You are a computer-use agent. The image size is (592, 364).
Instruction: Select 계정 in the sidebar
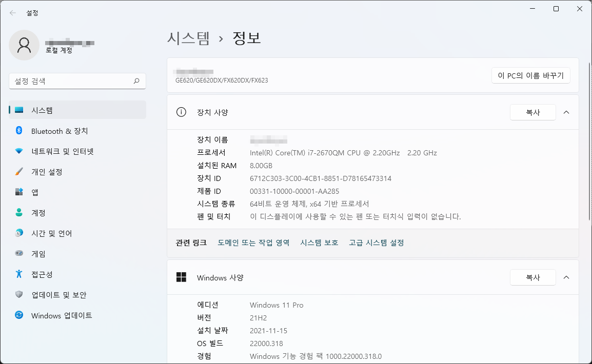point(77,213)
